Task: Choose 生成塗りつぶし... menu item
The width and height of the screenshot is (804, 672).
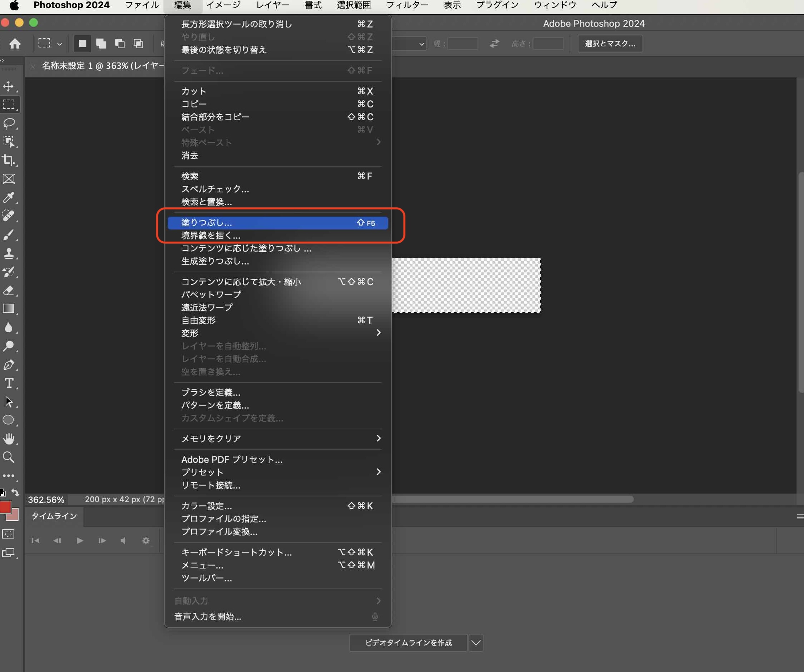Action: 278,262
